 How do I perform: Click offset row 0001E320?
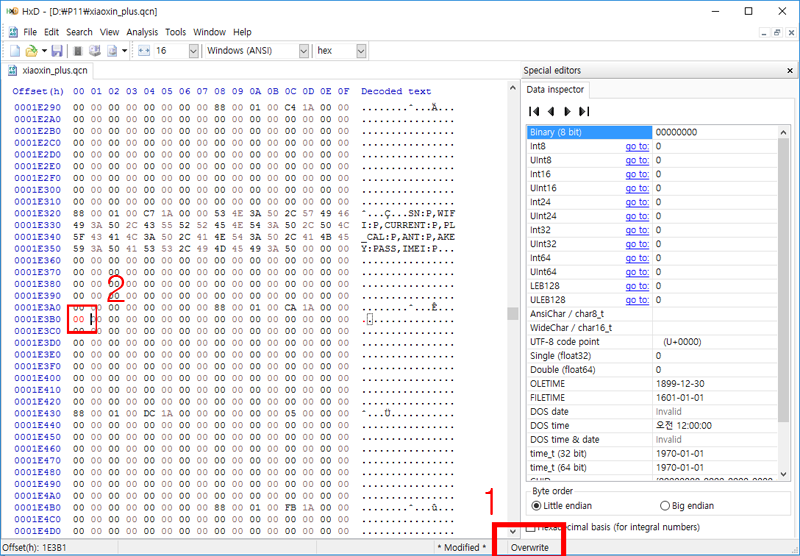(37, 213)
